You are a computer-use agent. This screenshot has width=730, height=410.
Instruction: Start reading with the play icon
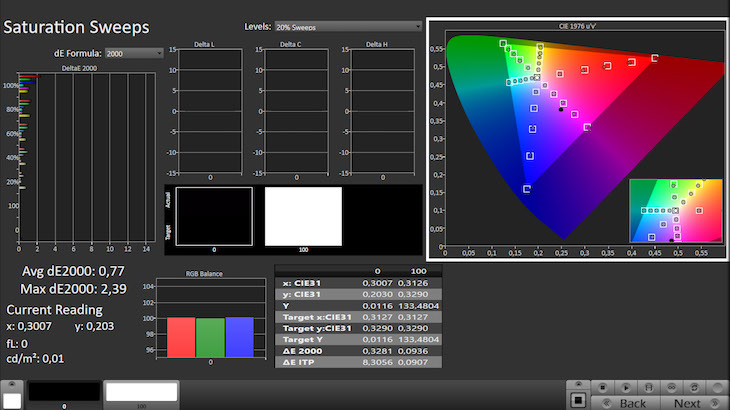click(625, 387)
